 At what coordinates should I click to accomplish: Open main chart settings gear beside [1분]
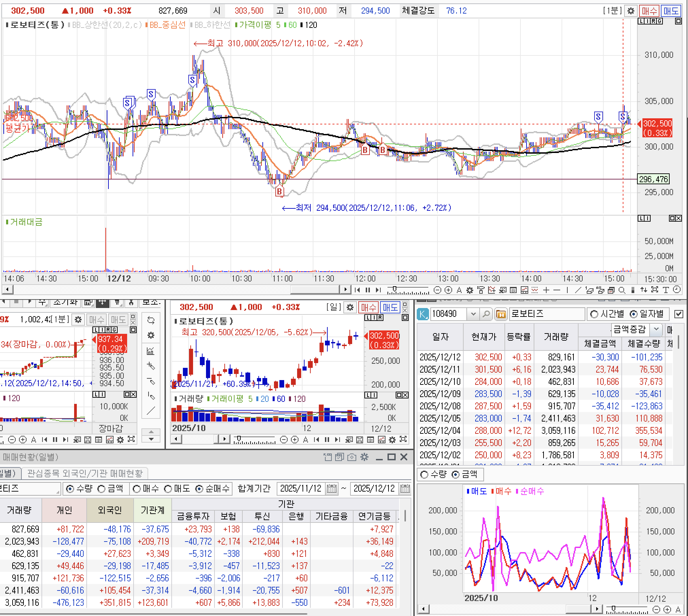click(x=631, y=11)
